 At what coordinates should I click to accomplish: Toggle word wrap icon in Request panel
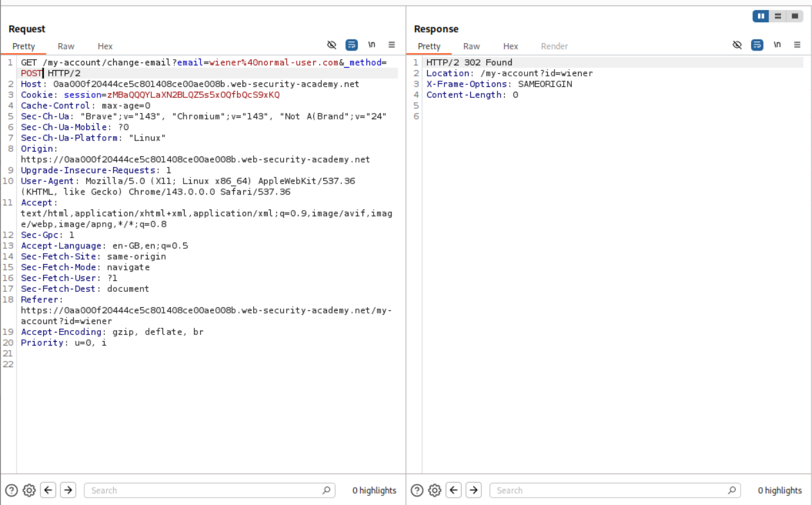[x=352, y=45]
